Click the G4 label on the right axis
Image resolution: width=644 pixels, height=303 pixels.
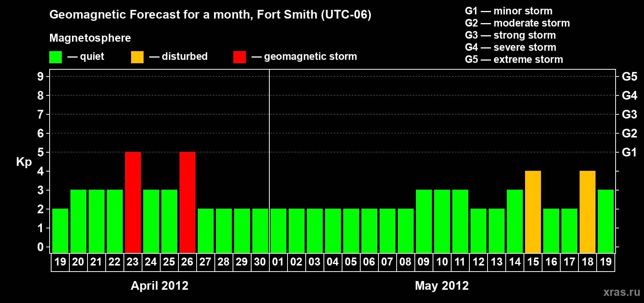(x=630, y=95)
